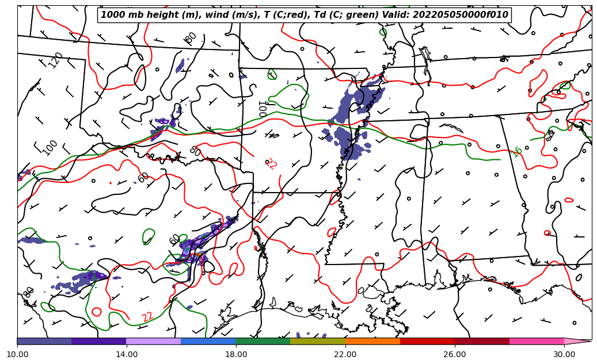Click the 120 height contour label
Screen dimensions: 597x364
click(56, 60)
